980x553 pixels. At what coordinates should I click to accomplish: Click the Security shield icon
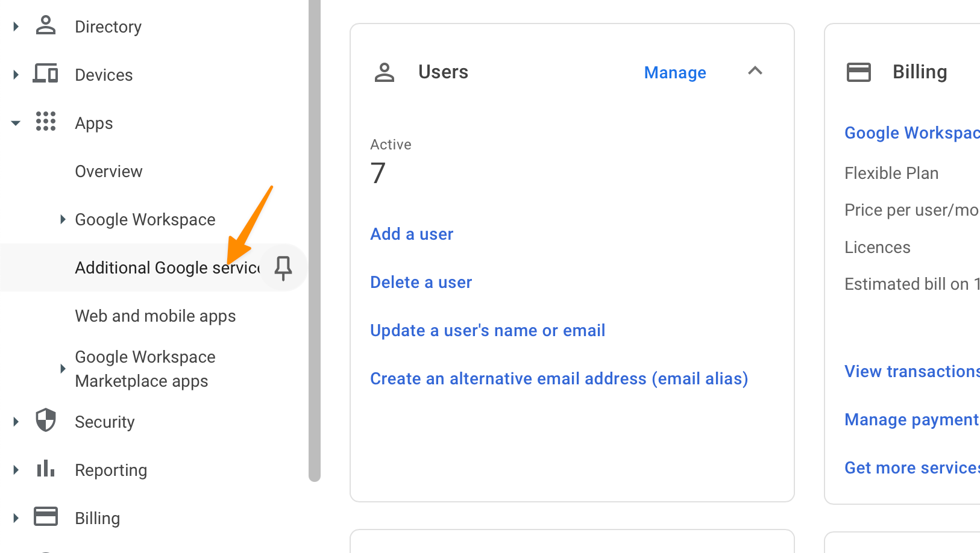click(46, 420)
